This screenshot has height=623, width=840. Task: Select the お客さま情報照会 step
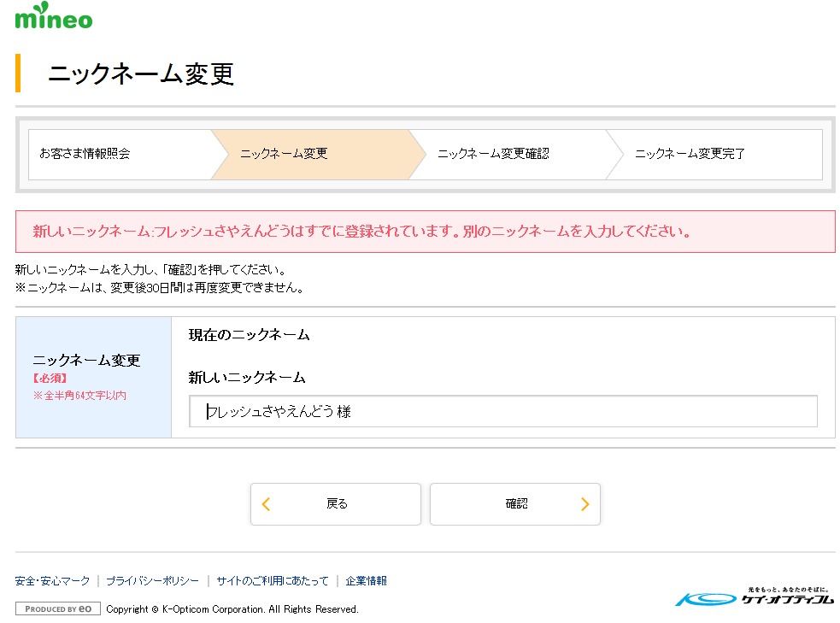pos(85,154)
